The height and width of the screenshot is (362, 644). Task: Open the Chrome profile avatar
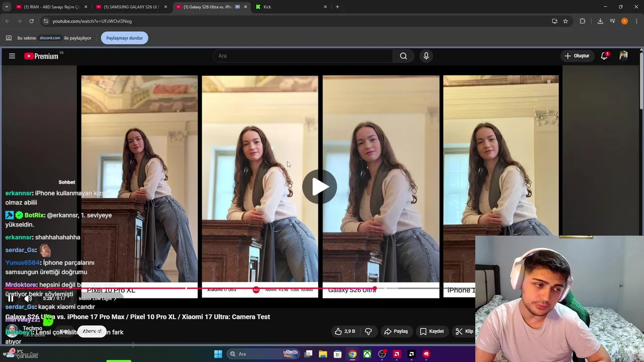pyautogui.click(x=624, y=21)
